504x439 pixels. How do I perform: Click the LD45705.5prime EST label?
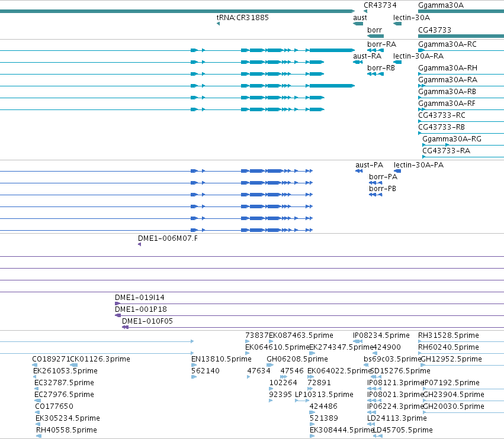[x=403, y=430]
